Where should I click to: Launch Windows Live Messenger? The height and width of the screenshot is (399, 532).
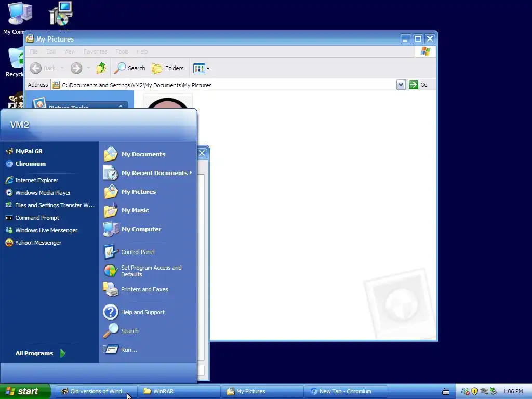click(x=42, y=230)
